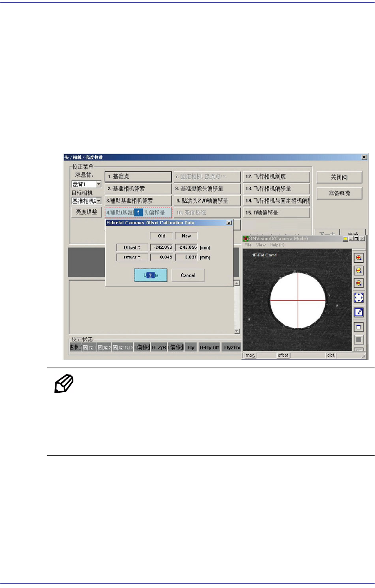Viewport: 375px width, 588px height.
Task: Click the H-Fly.Off status indicator
Action: (209, 347)
